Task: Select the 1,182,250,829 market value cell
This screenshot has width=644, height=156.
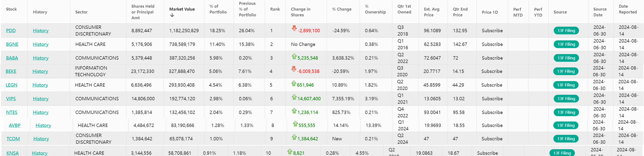Action: pos(184,31)
